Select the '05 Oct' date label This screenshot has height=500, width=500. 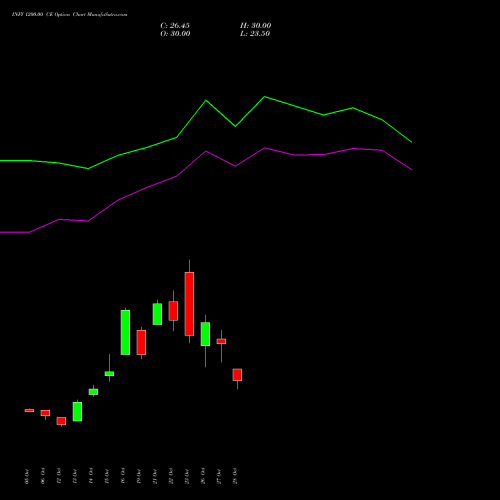(27, 476)
